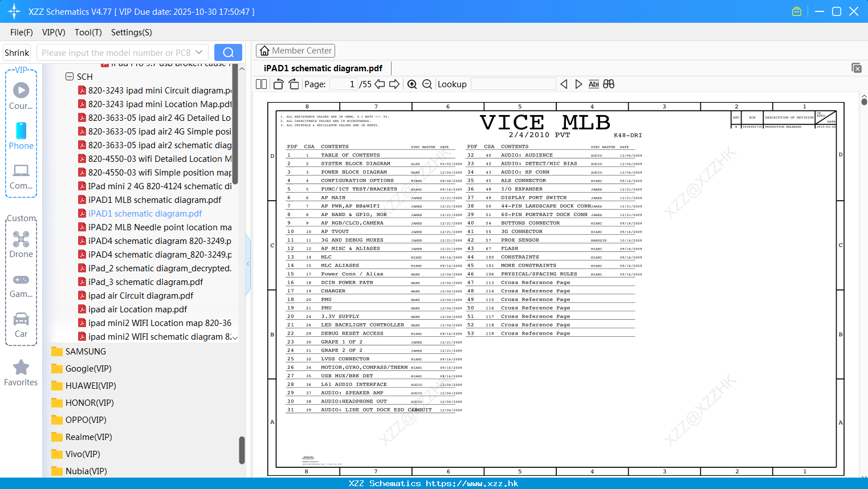Open iPAD2 MLB Needle point location file
This screenshot has height=489, width=868.
[x=155, y=227]
